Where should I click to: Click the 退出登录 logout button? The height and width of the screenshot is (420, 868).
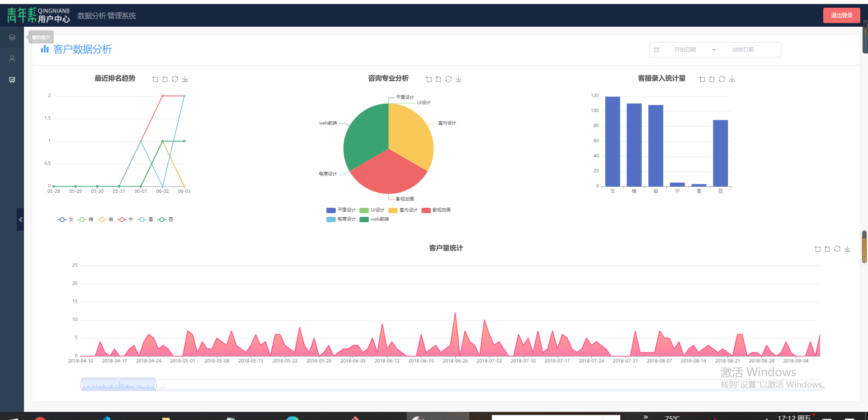[841, 15]
